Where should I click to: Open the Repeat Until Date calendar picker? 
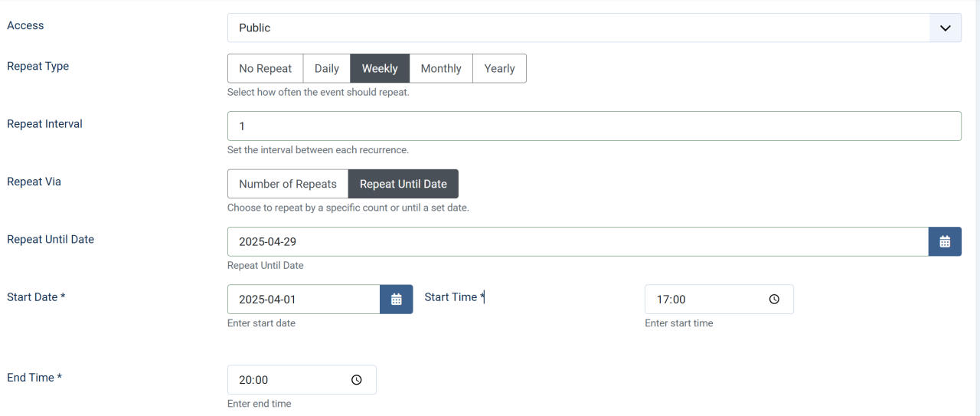[945, 241]
